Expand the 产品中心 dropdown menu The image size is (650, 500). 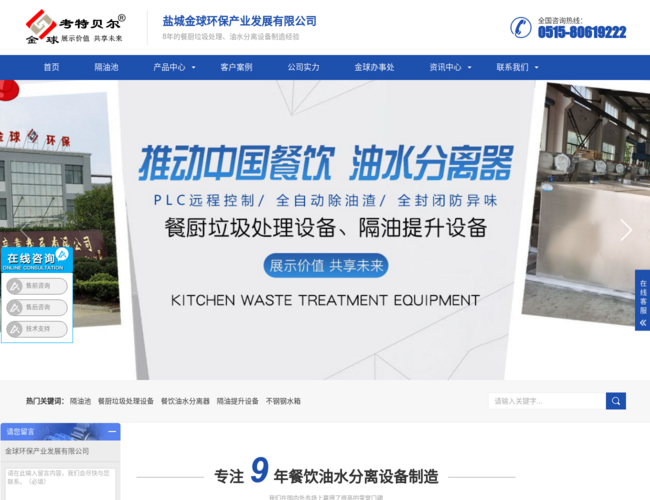(174, 68)
